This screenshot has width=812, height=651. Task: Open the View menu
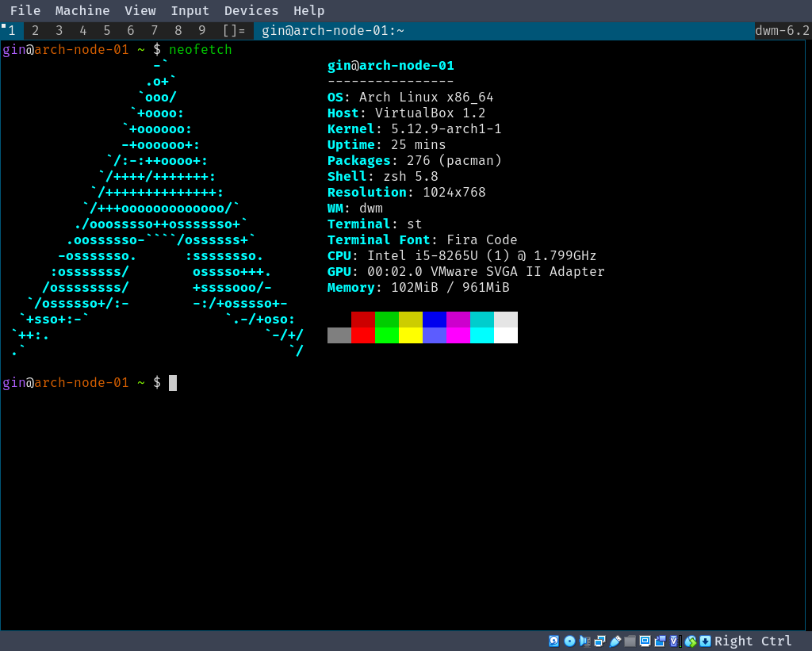point(140,10)
